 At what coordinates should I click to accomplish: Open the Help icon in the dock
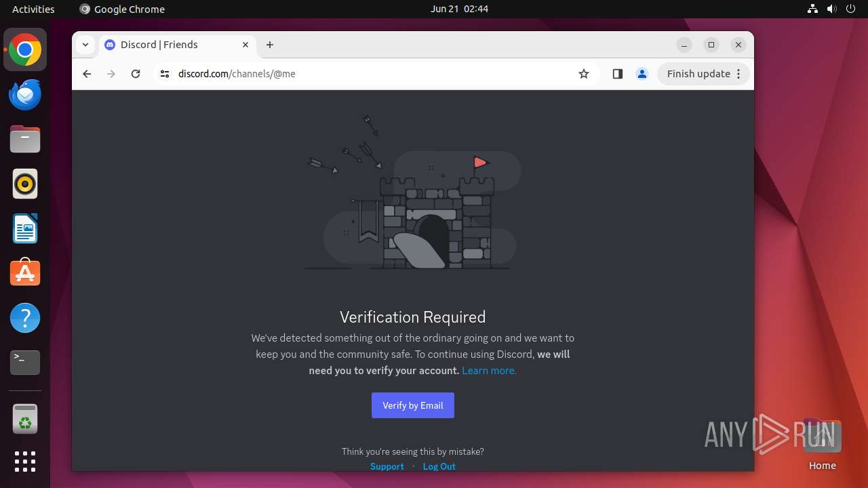coord(25,318)
